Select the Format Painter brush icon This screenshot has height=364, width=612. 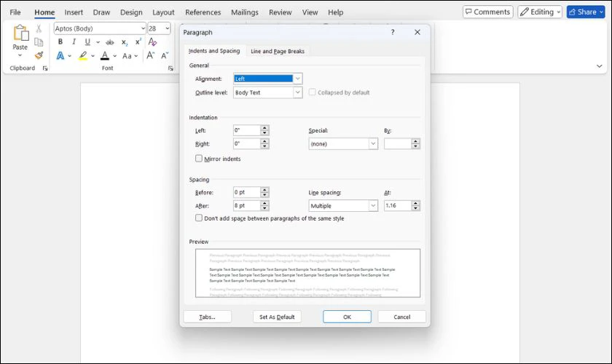[39, 55]
